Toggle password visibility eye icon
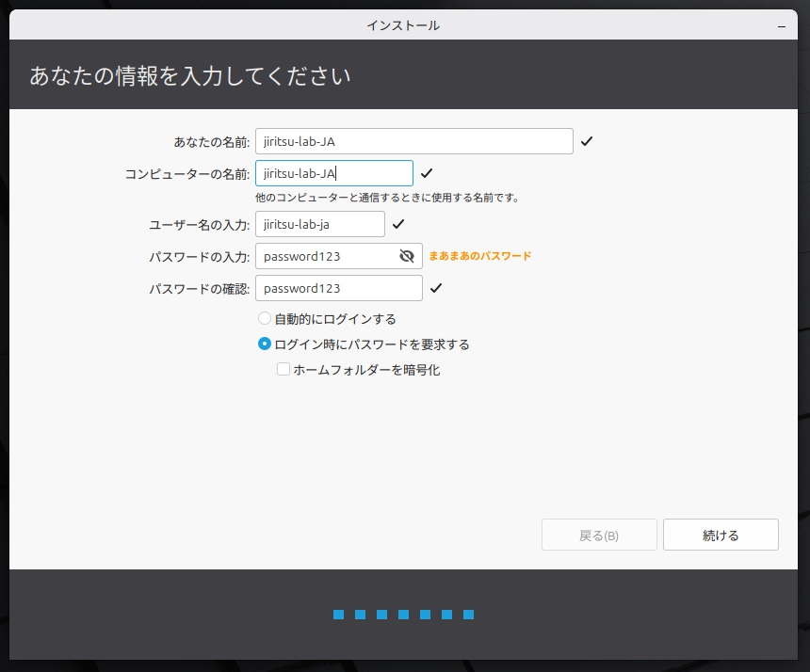The image size is (810, 672). pos(407,256)
